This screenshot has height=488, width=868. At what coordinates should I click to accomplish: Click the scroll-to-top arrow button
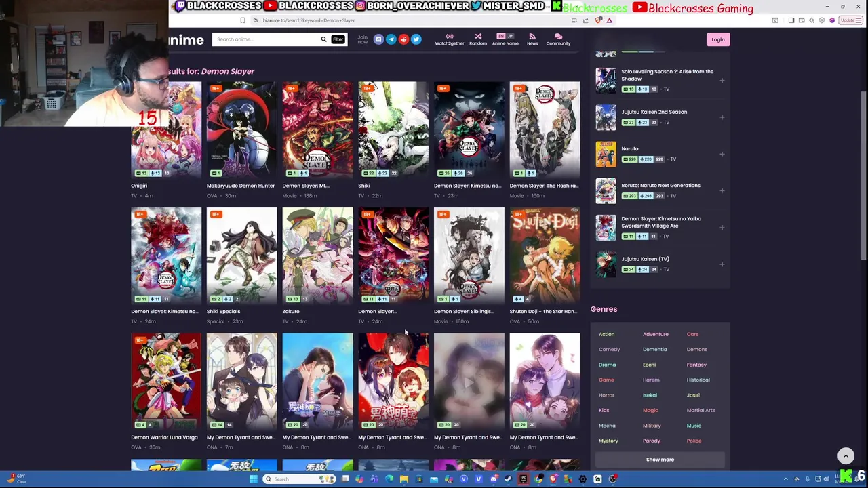(846, 456)
